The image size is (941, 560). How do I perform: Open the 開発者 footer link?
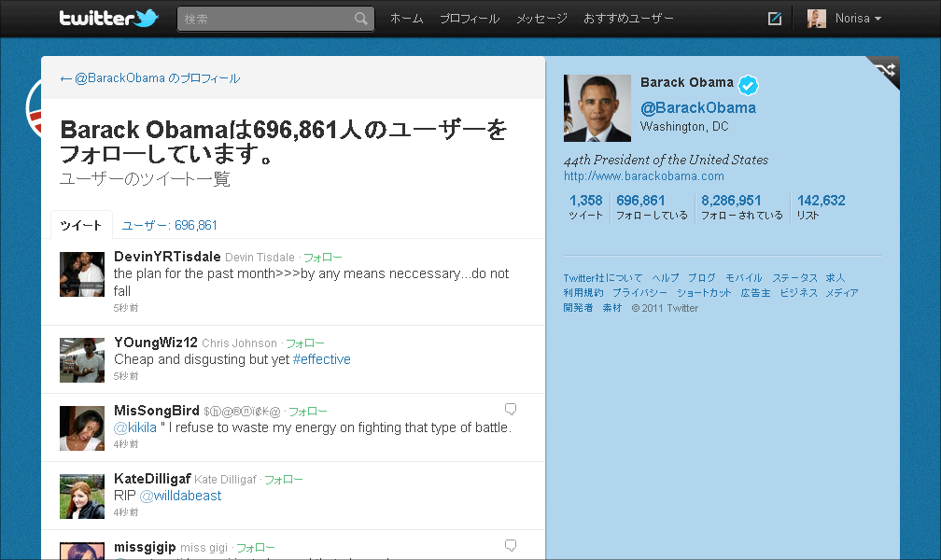coord(578,308)
